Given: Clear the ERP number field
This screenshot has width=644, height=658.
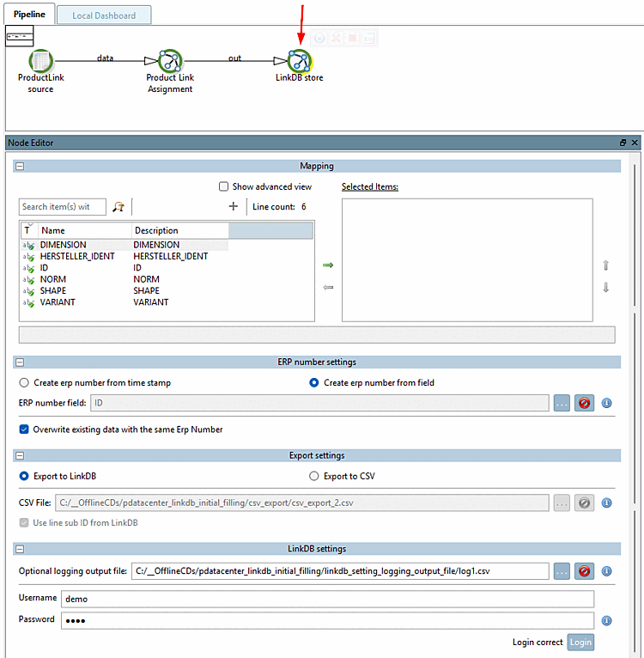Looking at the screenshot, I should (x=584, y=403).
